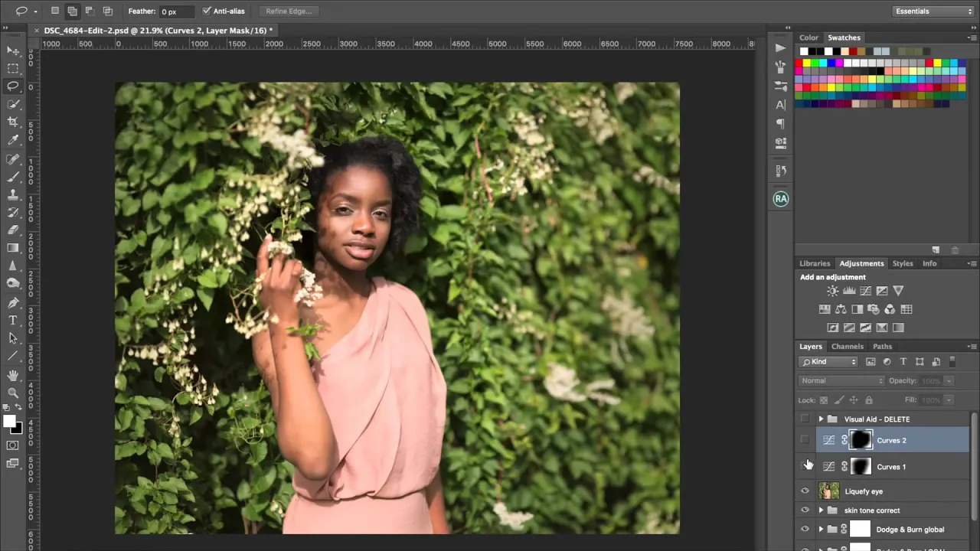
Task: Select the Clone Stamp tool
Action: point(13,194)
